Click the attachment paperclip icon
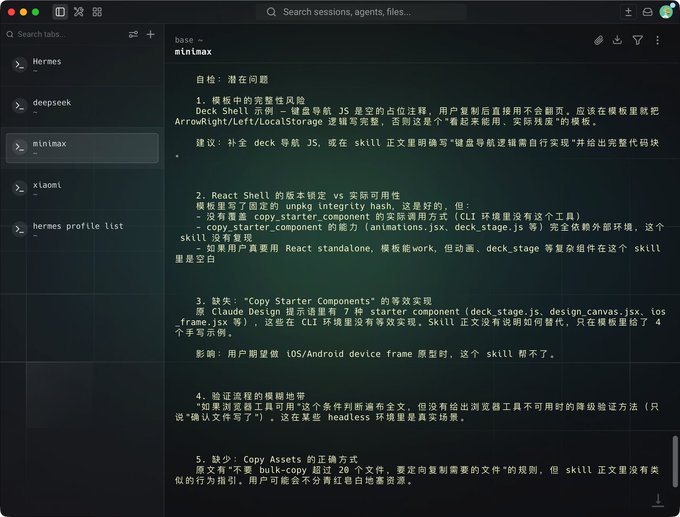 coord(598,40)
